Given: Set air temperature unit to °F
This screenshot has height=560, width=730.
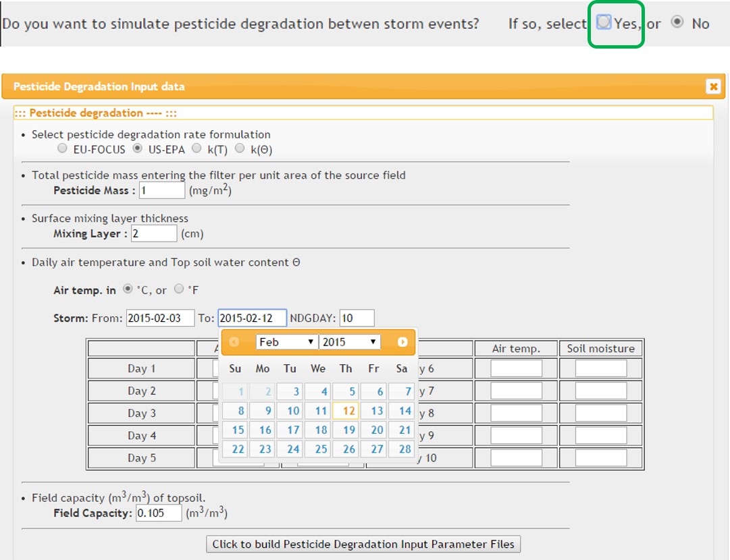Looking at the screenshot, I should click(x=179, y=289).
